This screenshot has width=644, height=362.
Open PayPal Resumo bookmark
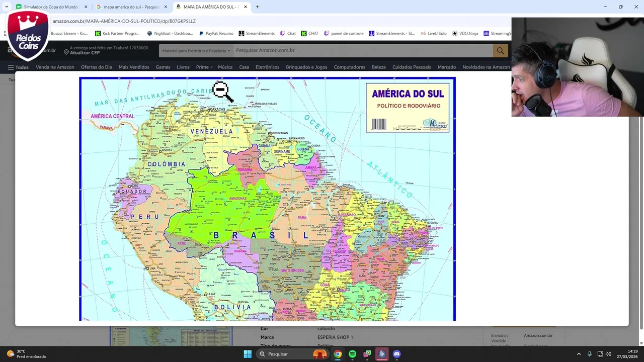[x=216, y=34]
